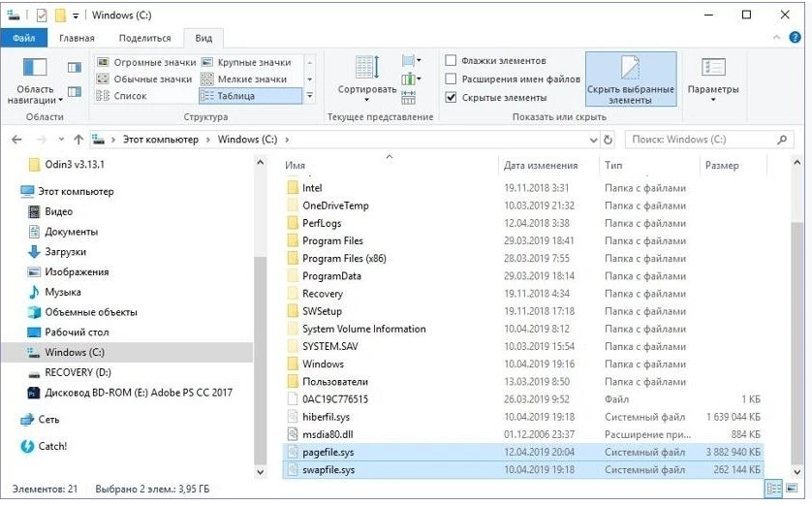Open the Параметры folder options
The width and height of the screenshot is (812, 506).
point(713,76)
